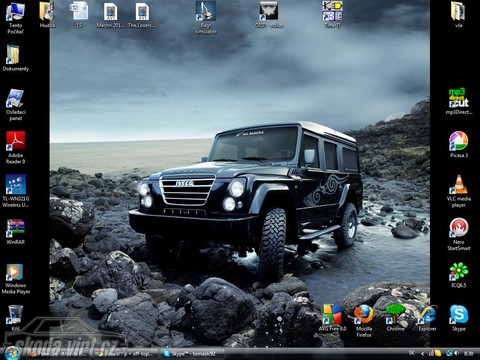Open TL-WN321G Wireless Utility shortcut
480x360 pixels.
(15, 191)
